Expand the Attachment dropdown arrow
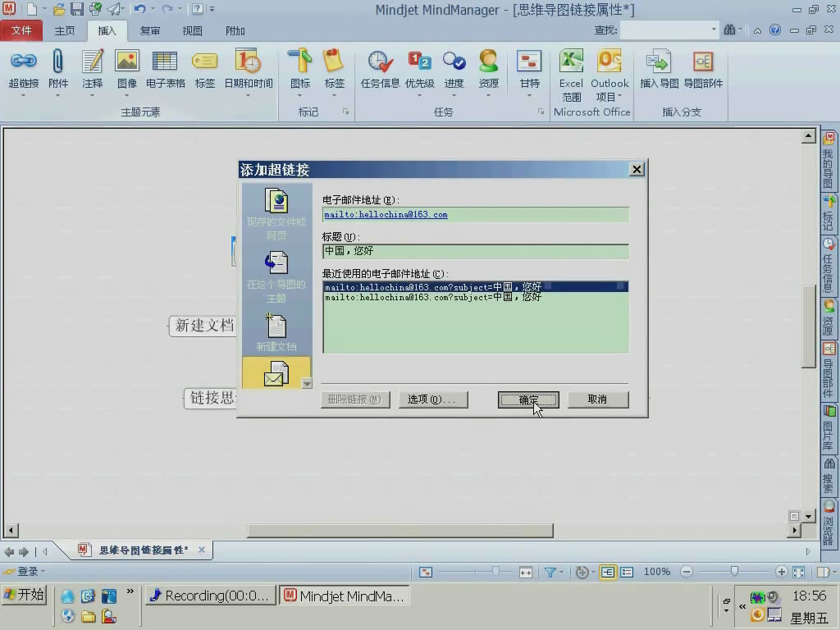840x630 pixels. pyautogui.click(x=58, y=96)
